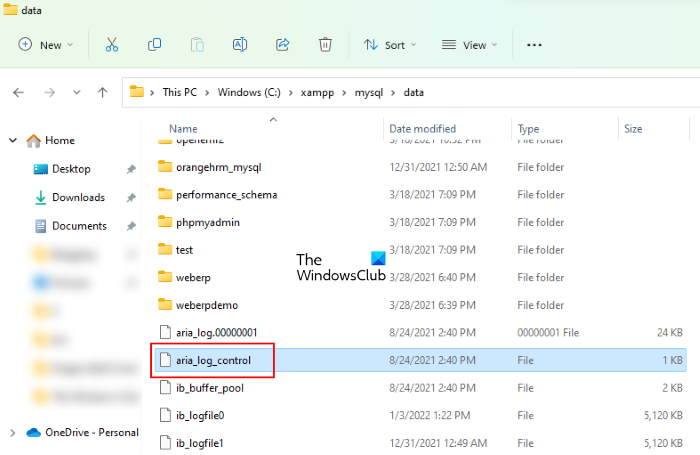The image size is (700, 455).
Task: Select the phpmyadmin folder
Action: click(208, 222)
